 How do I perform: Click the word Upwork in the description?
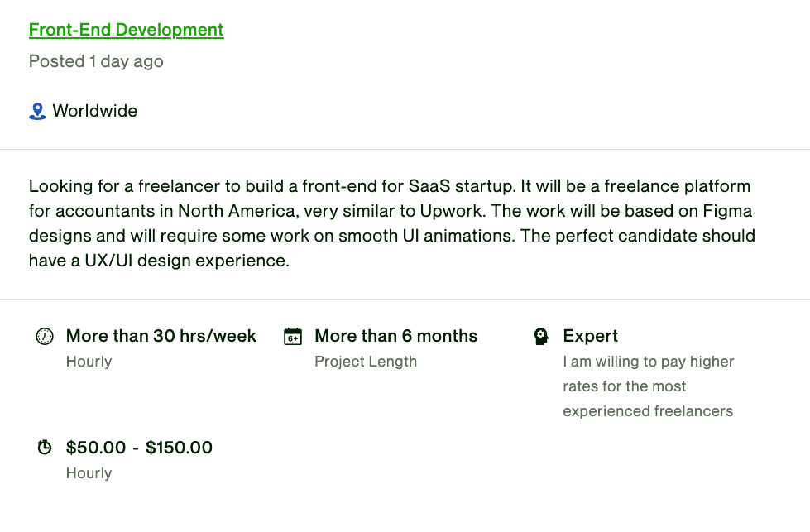[x=453, y=211]
